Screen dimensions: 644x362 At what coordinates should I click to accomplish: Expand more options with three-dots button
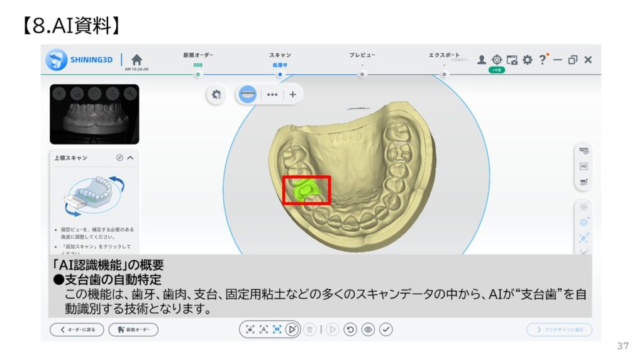(x=272, y=94)
